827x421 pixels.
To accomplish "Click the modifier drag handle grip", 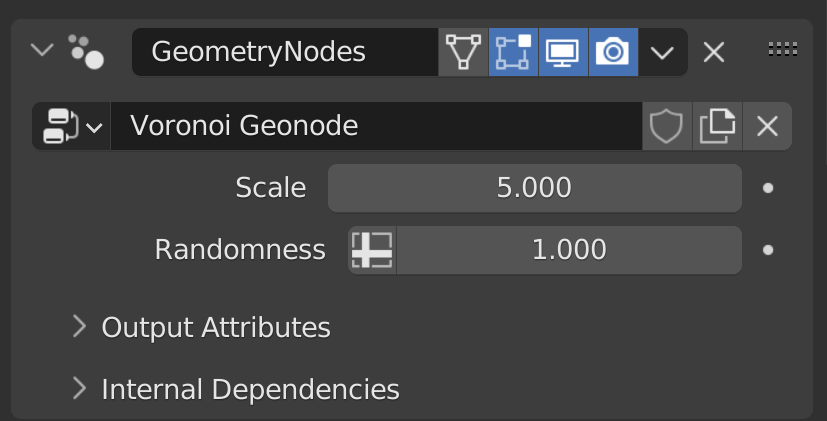I will click(x=782, y=48).
